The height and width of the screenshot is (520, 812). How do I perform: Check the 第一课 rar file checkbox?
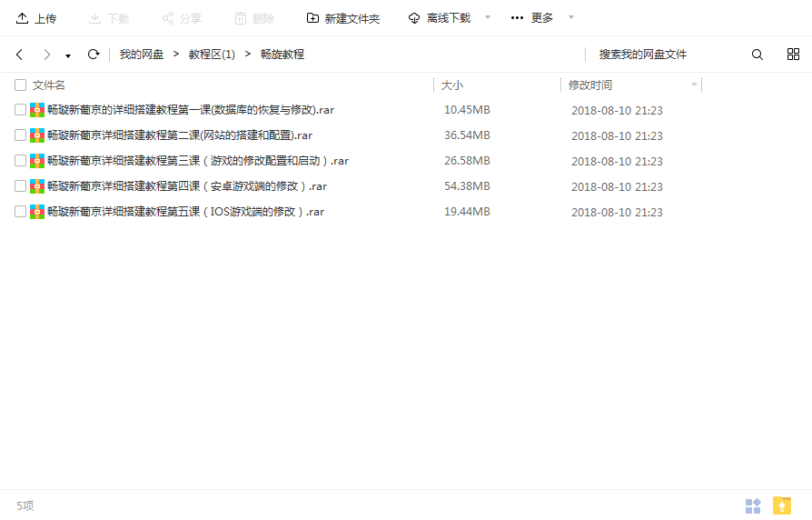[20, 110]
